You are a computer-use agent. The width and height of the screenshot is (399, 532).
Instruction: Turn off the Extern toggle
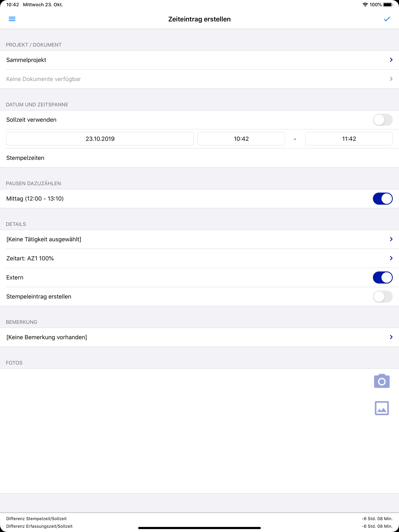coord(383,277)
